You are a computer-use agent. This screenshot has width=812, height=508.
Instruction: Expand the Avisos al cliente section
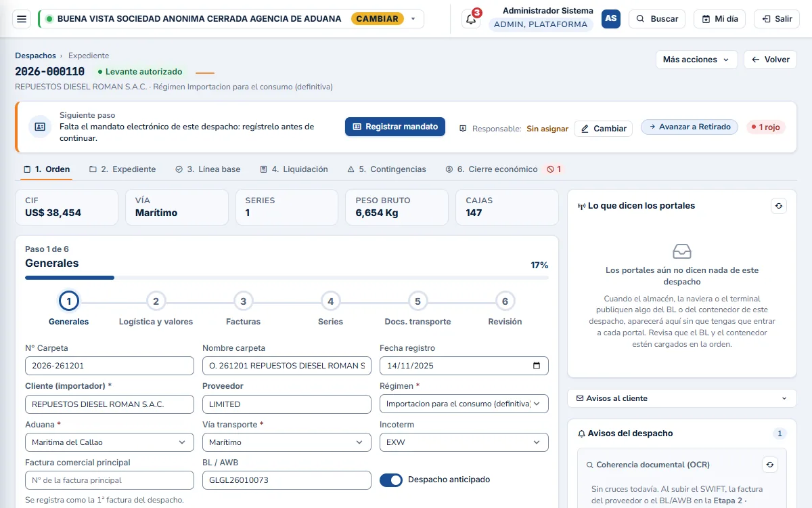pos(682,398)
